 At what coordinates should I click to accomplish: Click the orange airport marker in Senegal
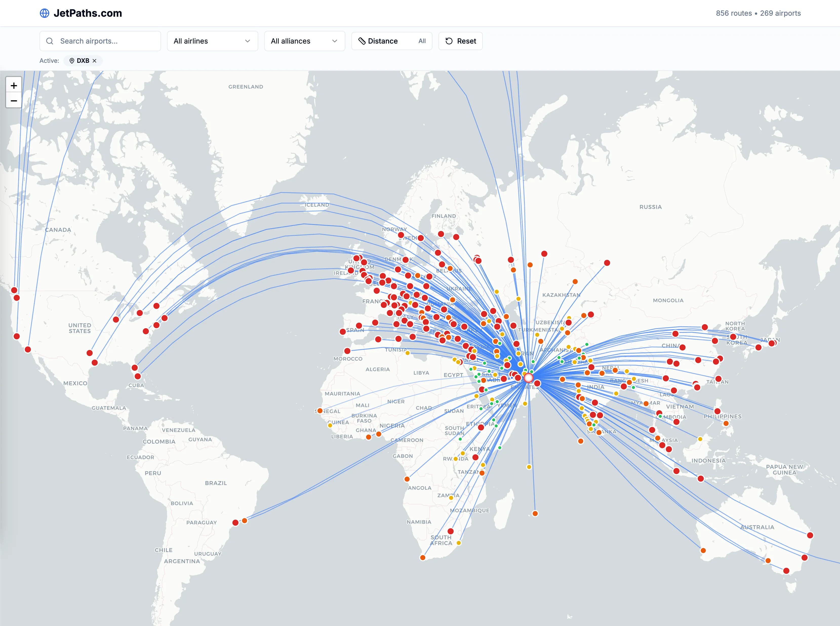320,411
